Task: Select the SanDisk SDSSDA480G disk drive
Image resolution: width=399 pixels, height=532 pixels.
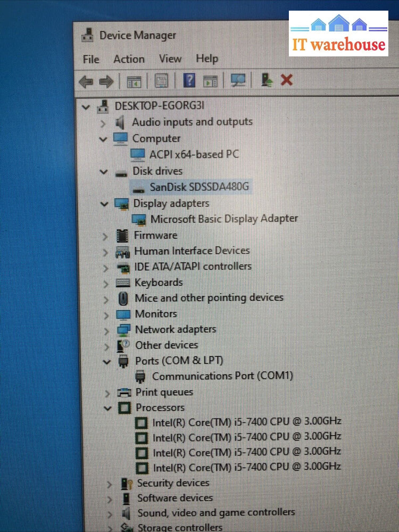Action: point(199,187)
